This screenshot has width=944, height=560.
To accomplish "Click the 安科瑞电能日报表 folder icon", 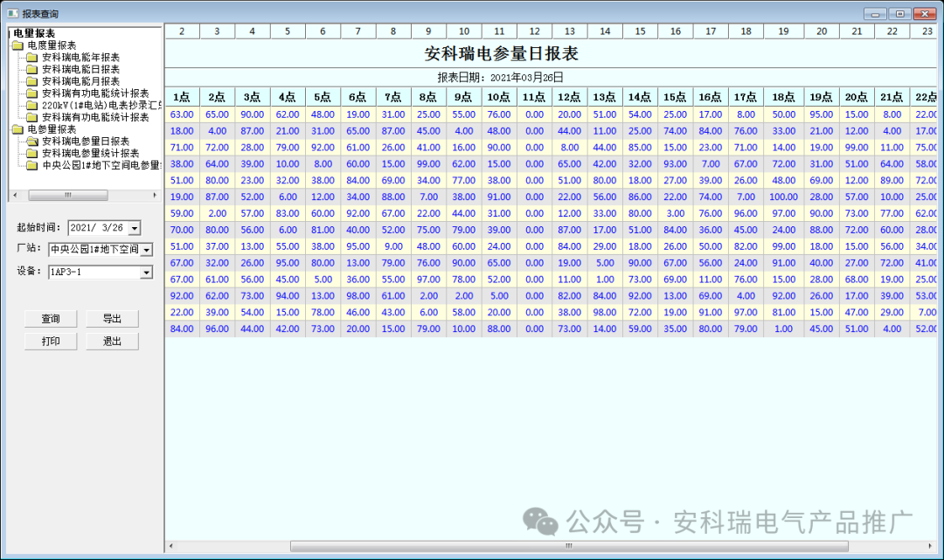I will (31, 69).
